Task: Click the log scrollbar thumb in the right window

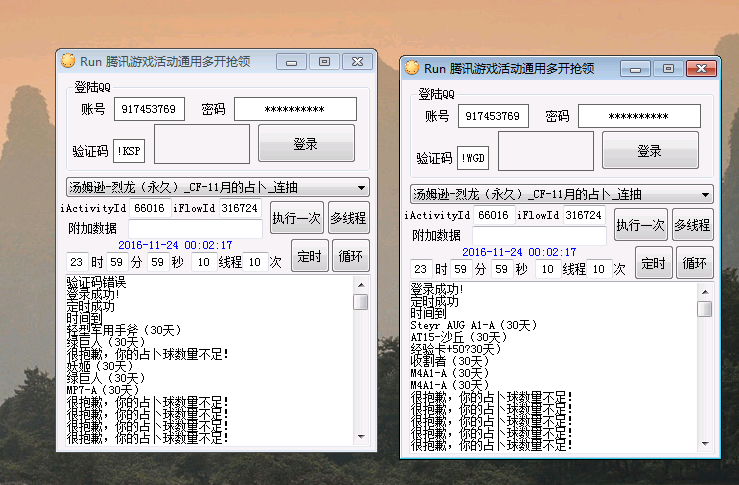Action: 705,309
